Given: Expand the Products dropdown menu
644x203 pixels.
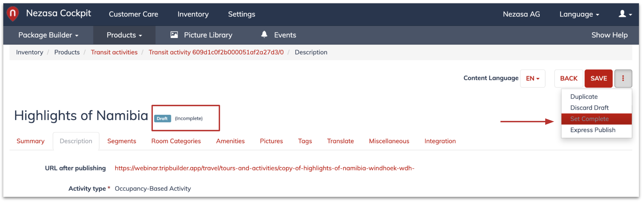Looking at the screenshot, I should (124, 35).
